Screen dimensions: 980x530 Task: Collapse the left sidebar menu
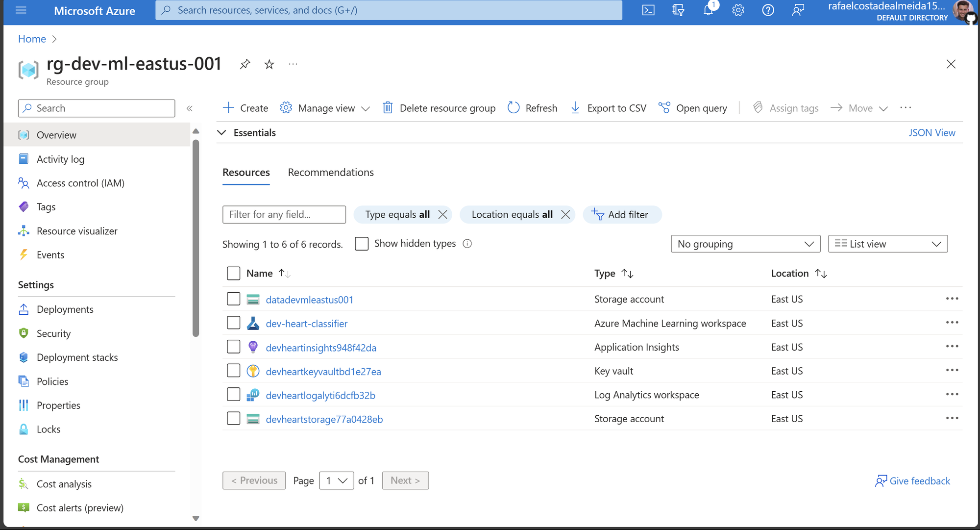tap(190, 108)
